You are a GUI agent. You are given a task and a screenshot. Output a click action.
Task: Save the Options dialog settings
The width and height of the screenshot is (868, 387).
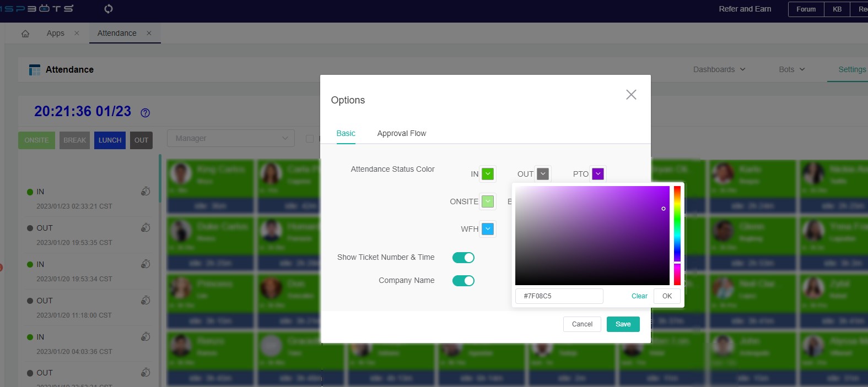(x=623, y=324)
